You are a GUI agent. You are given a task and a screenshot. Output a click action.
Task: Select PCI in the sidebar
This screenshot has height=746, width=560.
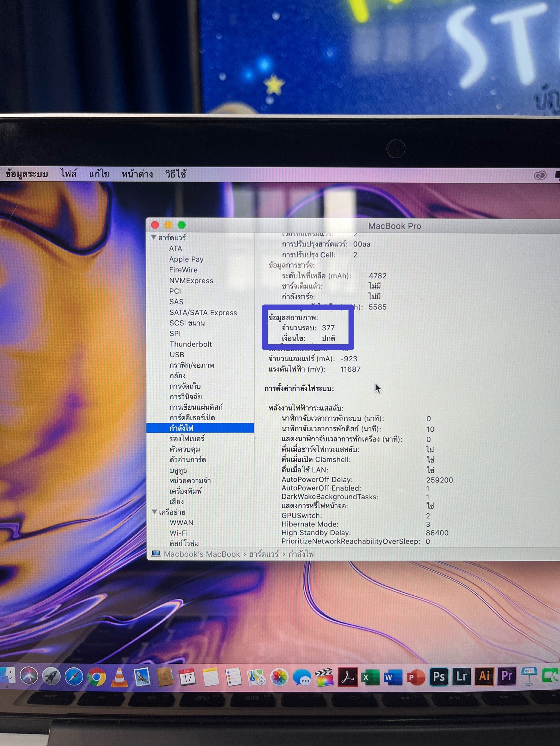(175, 291)
